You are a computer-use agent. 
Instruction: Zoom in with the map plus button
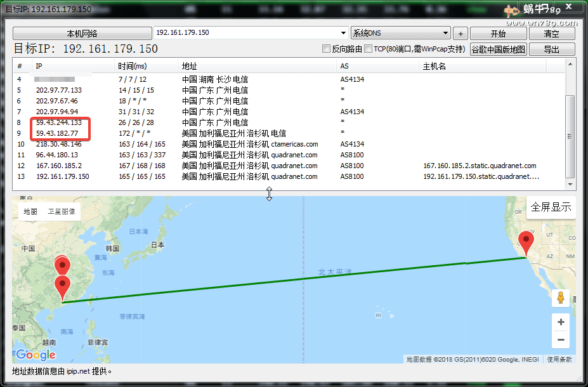pos(560,322)
